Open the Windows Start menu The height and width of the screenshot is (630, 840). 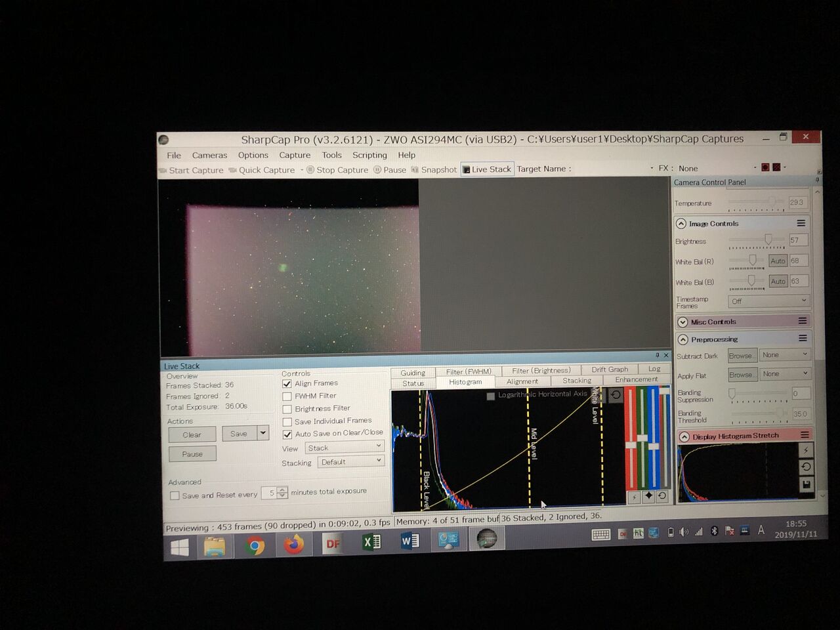tap(179, 547)
